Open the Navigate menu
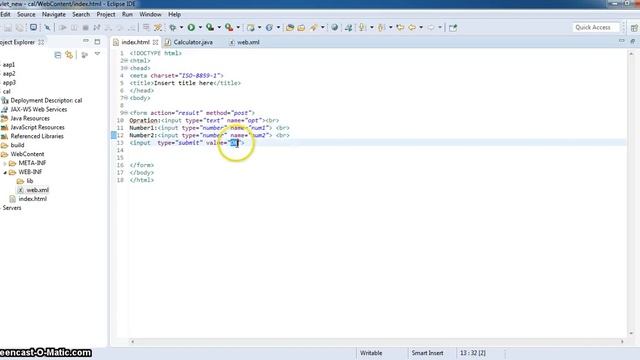The image size is (640, 360). (x=53, y=14)
